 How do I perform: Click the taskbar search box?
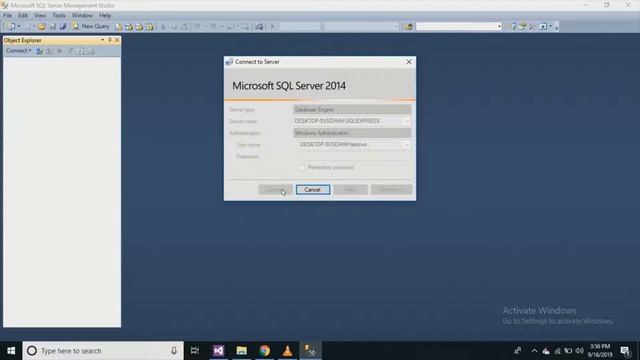[103, 351]
